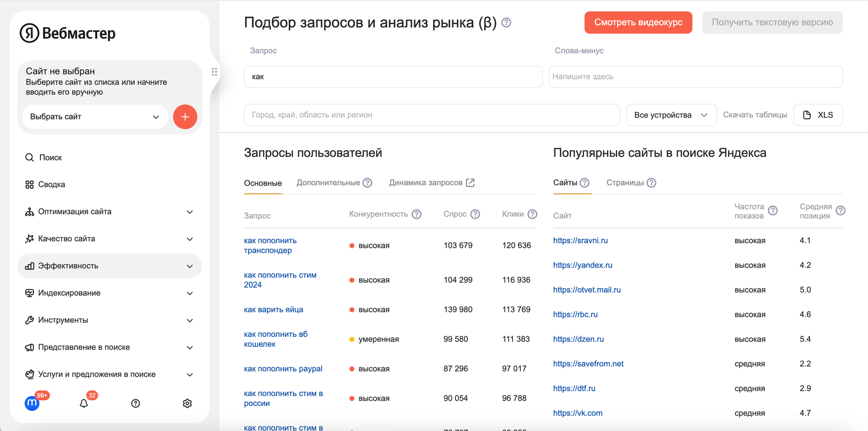The width and height of the screenshot is (868, 431).
Task: Expand Представление в поиске chevron
Action: tap(190, 348)
